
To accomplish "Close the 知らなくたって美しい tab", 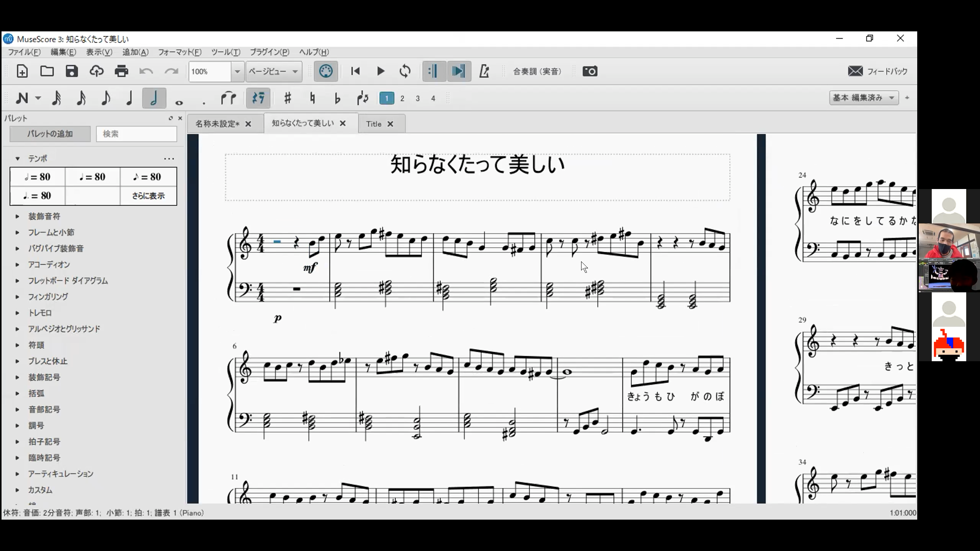I will pos(343,123).
